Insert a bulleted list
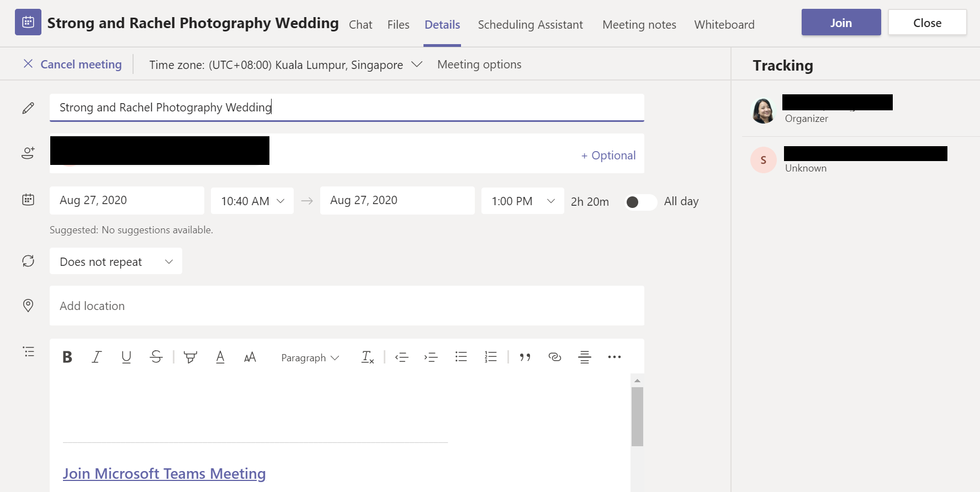Screen dimensions: 980x492 click(461, 357)
